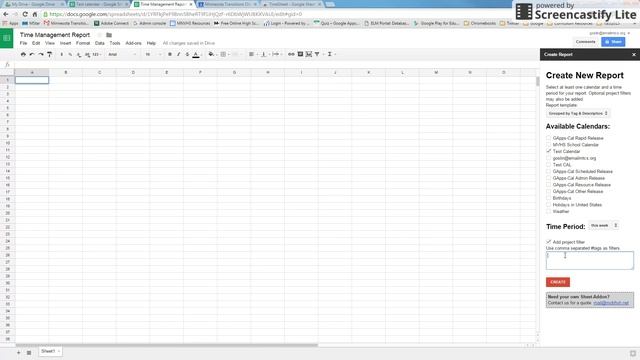640x360 pixels.
Task: Uncheck the Test Calendar box
Action: tap(549, 151)
